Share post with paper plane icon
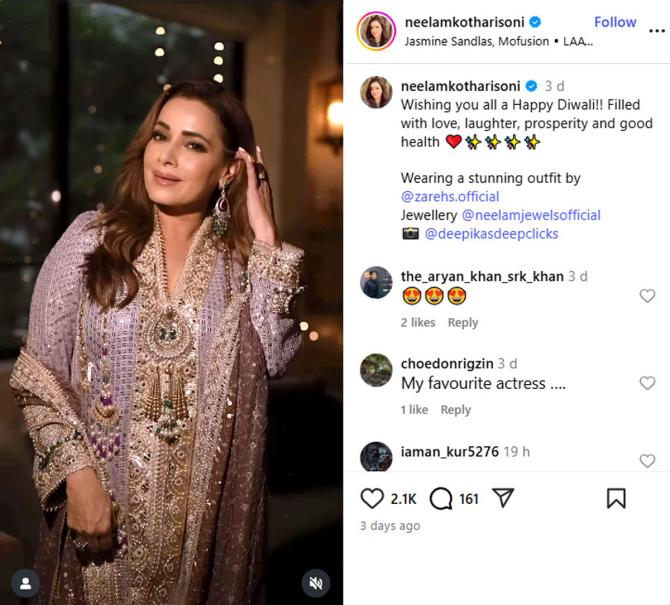Screen dimensions: 670x605 [x=504, y=498]
